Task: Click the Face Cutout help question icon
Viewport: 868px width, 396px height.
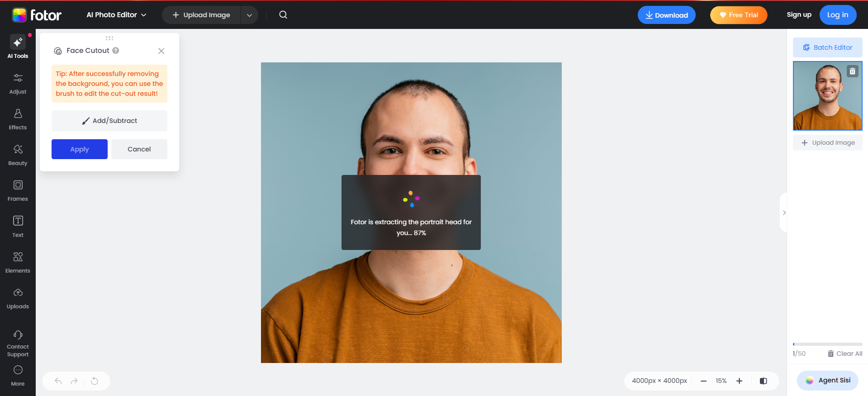Action: 116,51
